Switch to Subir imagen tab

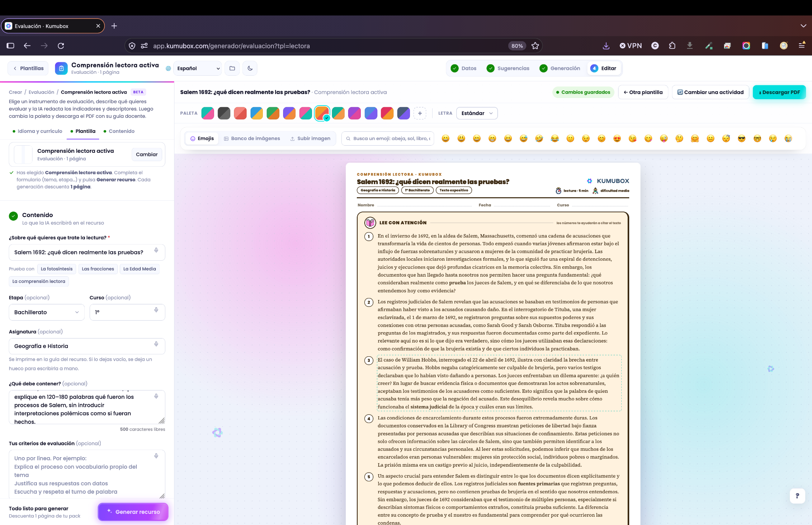pyautogui.click(x=310, y=138)
